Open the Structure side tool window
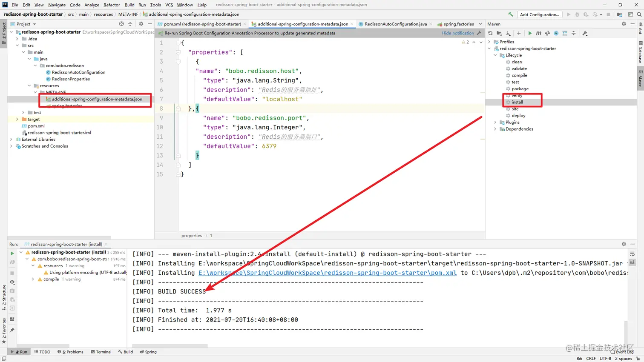644x362 pixels. coord(3,299)
